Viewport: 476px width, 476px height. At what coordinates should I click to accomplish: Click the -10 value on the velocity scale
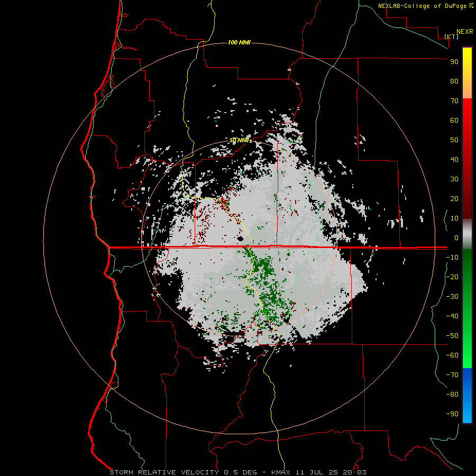(452, 258)
